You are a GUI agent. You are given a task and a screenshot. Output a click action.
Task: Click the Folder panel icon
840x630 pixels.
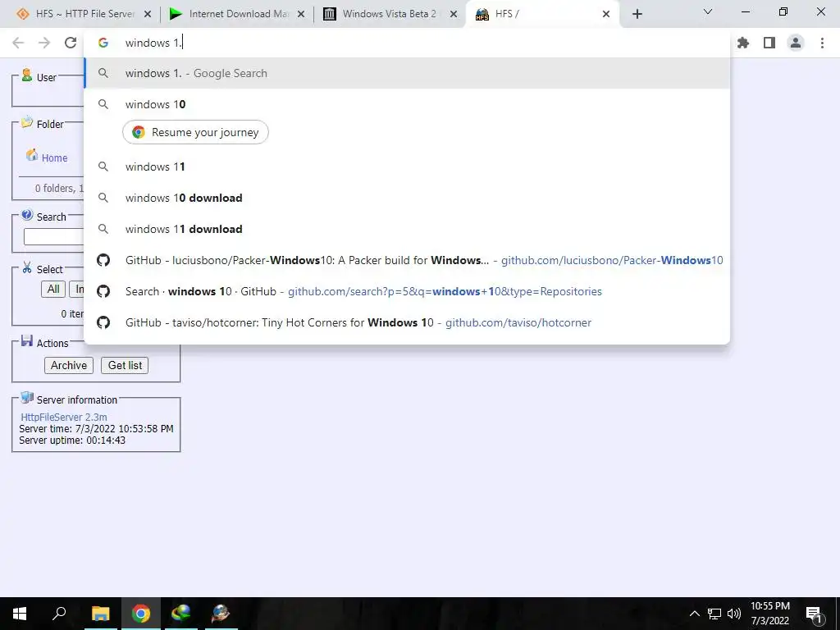coord(27,122)
